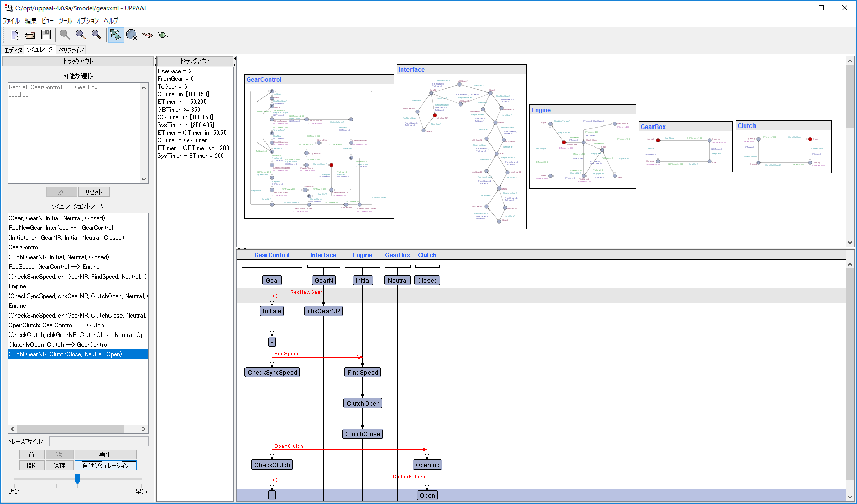Click the Save floppy disk icon
Viewport: 857px width, 504px height.
tap(46, 35)
